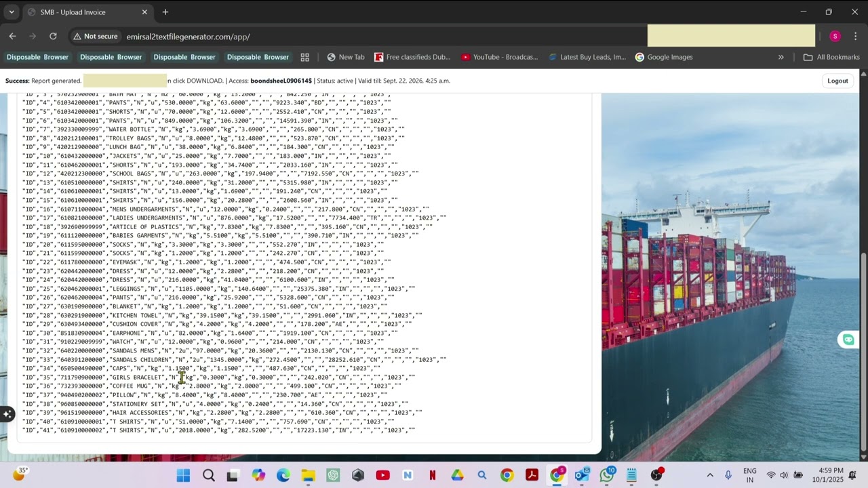Open the All Bookmarks folder
Screen dimensions: 868x488
pos(831,57)
